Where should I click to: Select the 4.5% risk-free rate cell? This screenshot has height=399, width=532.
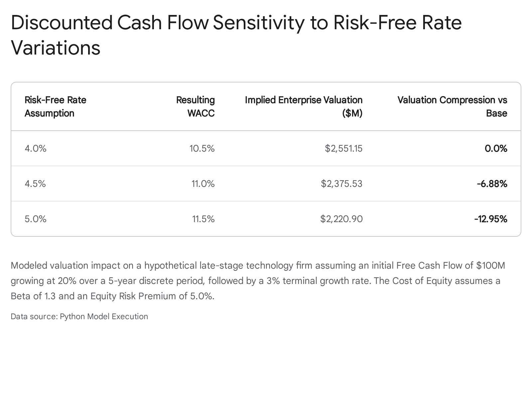point(35,184)
